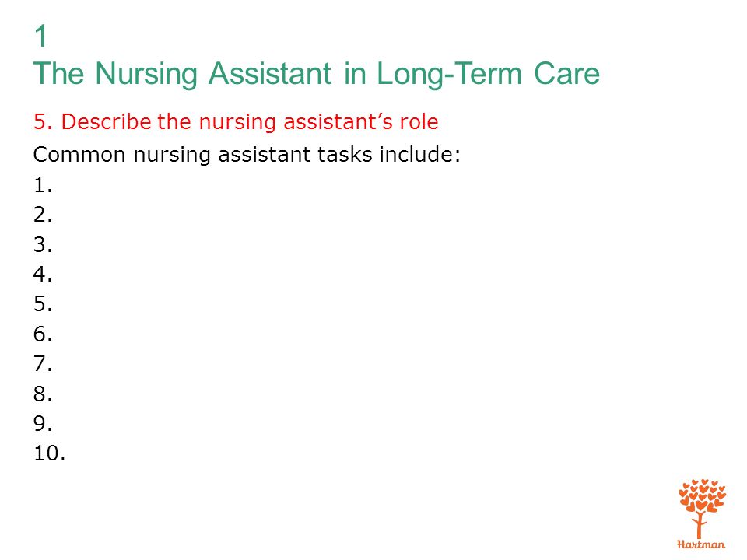Click the red heading Describe the nursing assistant's role
Screen dimensions: 747x560
pyautogui.click(x=236, y=122)
